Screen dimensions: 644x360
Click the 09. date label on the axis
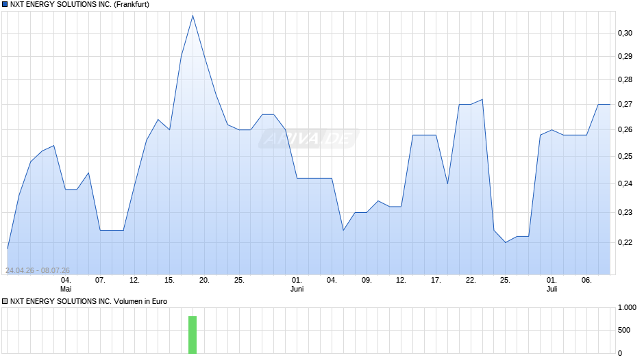coord(367,281)
